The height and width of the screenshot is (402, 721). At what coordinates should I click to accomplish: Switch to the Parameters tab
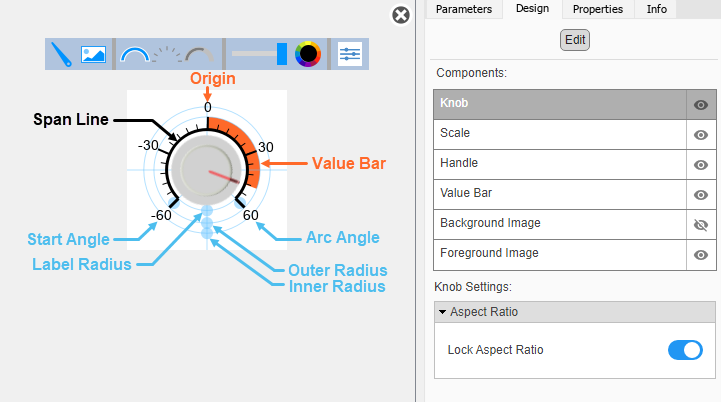[464, 9]
